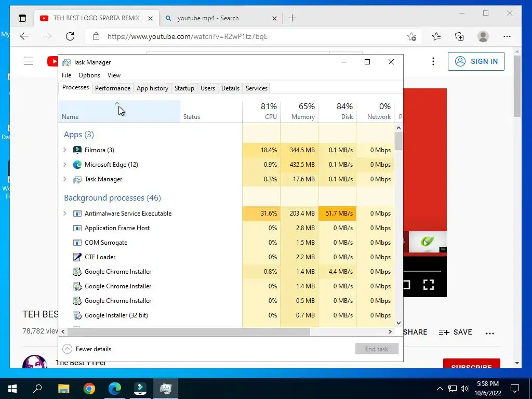Screen dimensions: 532x399
Task: Sort processes by Name column header
Action: click(x=119, y=112)
